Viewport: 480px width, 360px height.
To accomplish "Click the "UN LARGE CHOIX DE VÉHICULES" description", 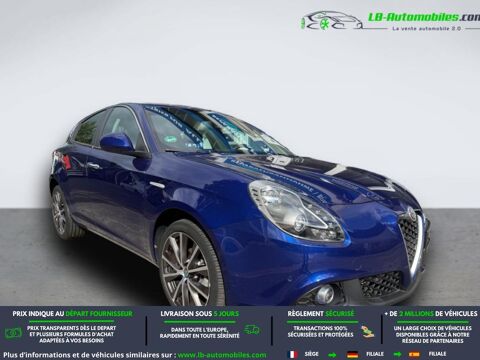I will coord(432,334).
